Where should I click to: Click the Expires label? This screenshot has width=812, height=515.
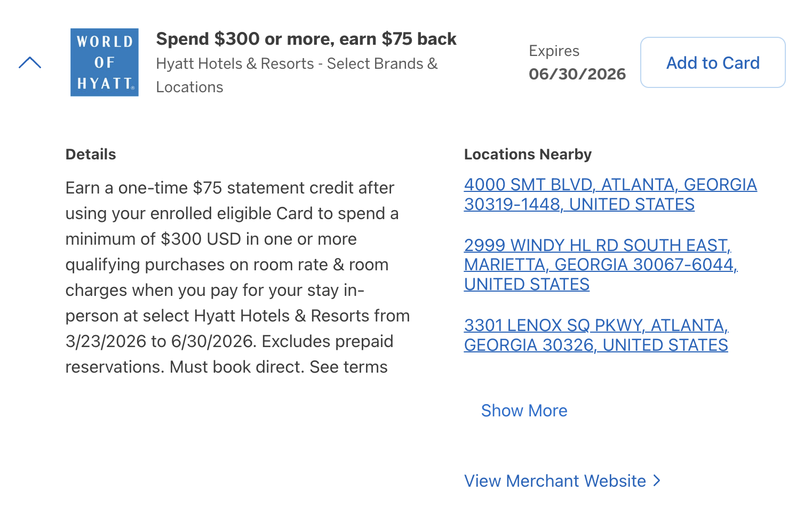pos(554,51)
